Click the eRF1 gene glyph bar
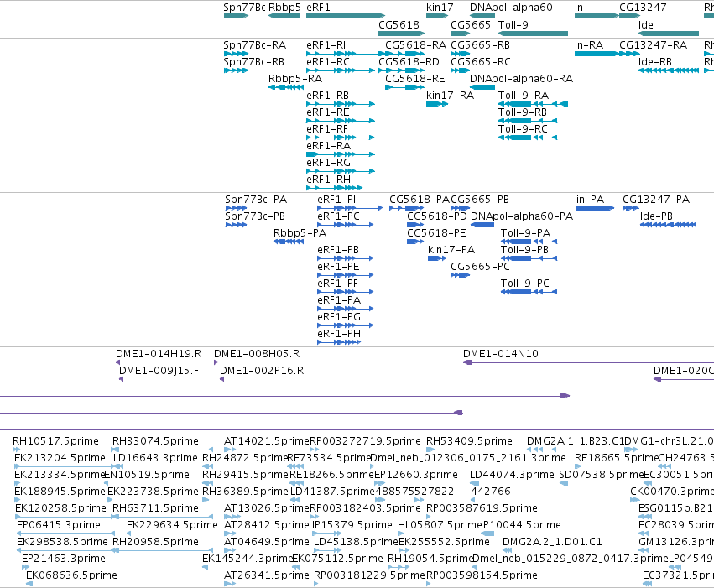This screenshot has width=714, height=588. [345, 16]
